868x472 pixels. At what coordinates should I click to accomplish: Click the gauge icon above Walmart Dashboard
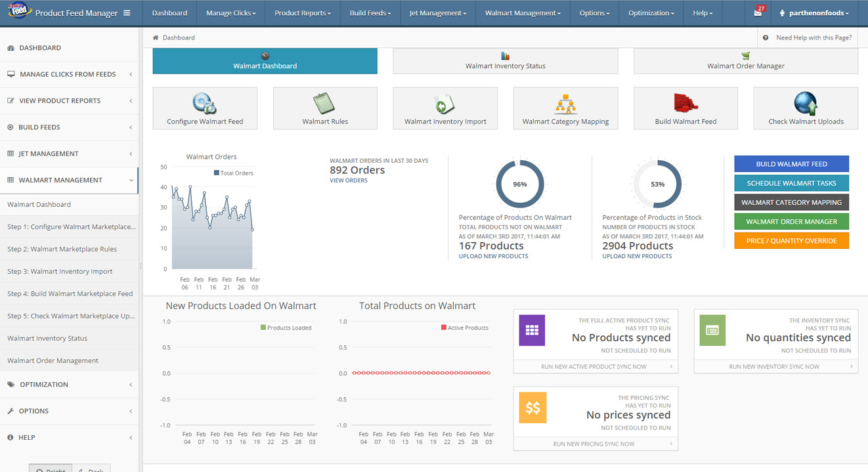(265, 56)
